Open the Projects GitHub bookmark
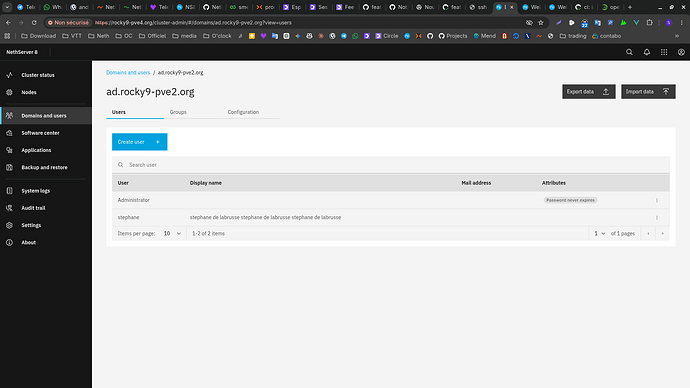Viewport: 690px width, 388px height. (x=453, y=36)
